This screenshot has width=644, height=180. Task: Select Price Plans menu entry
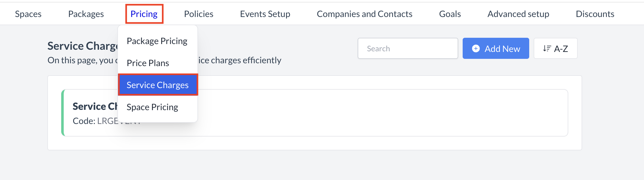click(x=148, y=63)
